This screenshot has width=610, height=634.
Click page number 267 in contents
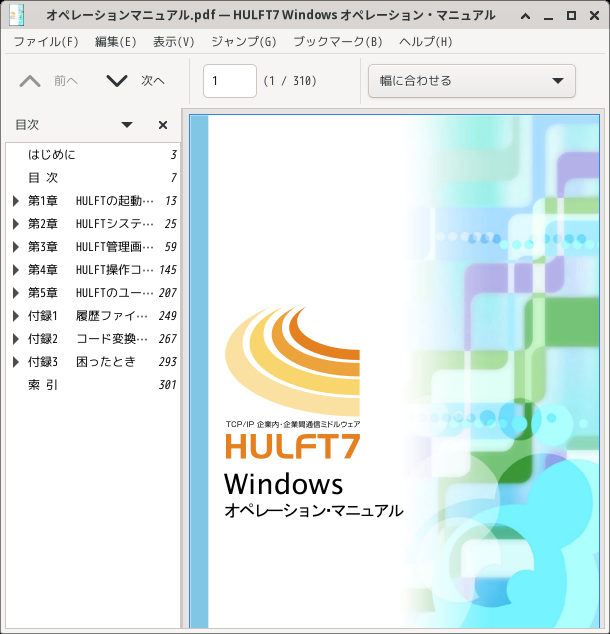pyautogui.click(x=168, y=339)
